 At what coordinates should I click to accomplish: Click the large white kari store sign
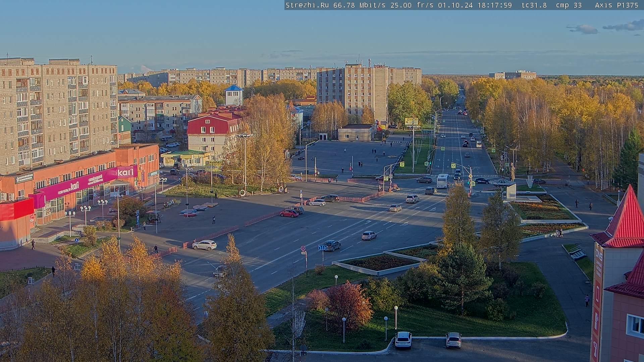(x=125, y=173)
